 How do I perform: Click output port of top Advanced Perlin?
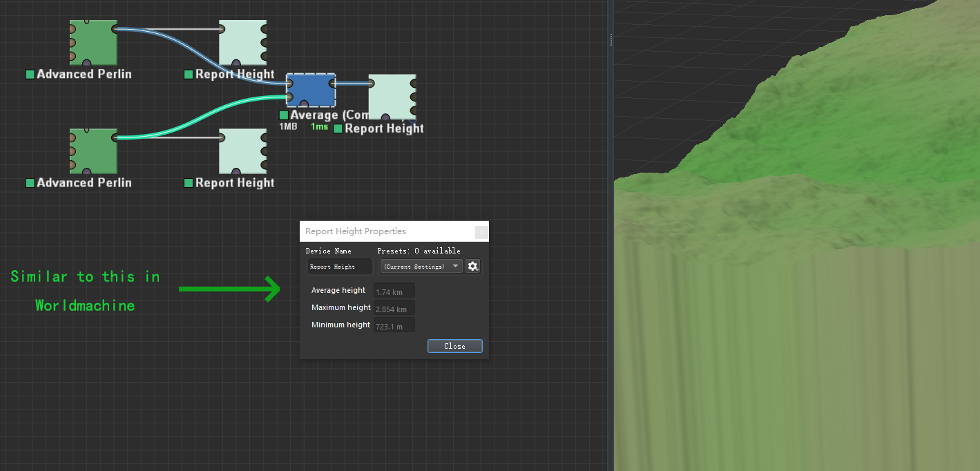point(115,29)
